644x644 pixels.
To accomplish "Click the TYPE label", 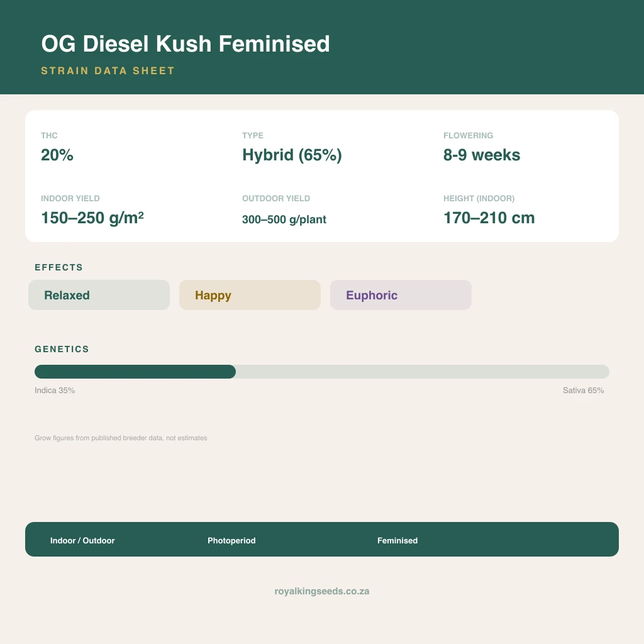I will click(253, 136).
